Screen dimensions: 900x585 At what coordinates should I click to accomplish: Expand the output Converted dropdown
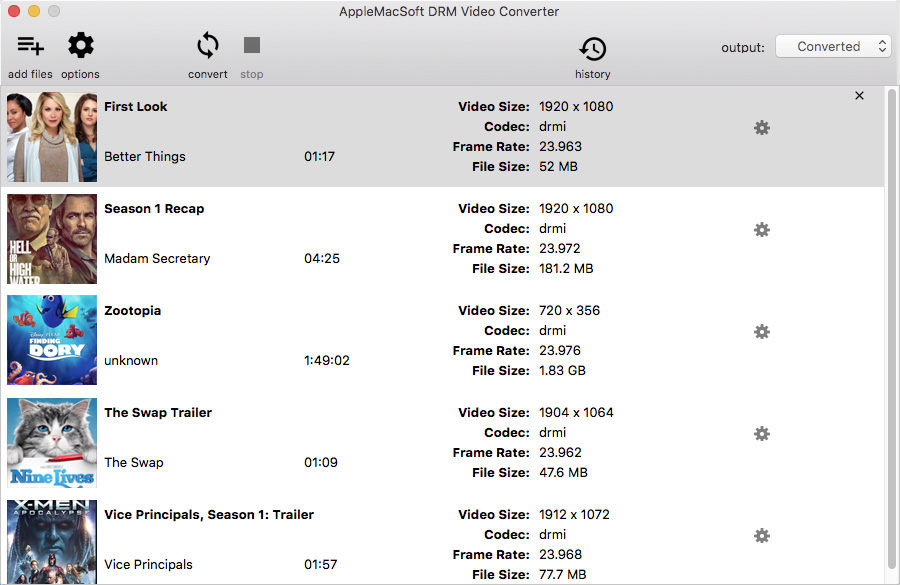pyautogui.click(x=833, y=47)
